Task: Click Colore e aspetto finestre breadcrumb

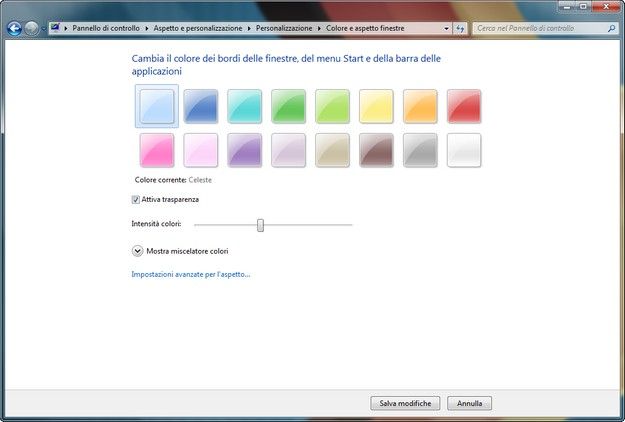Action: pyautogui.click(x=365, y=28)
